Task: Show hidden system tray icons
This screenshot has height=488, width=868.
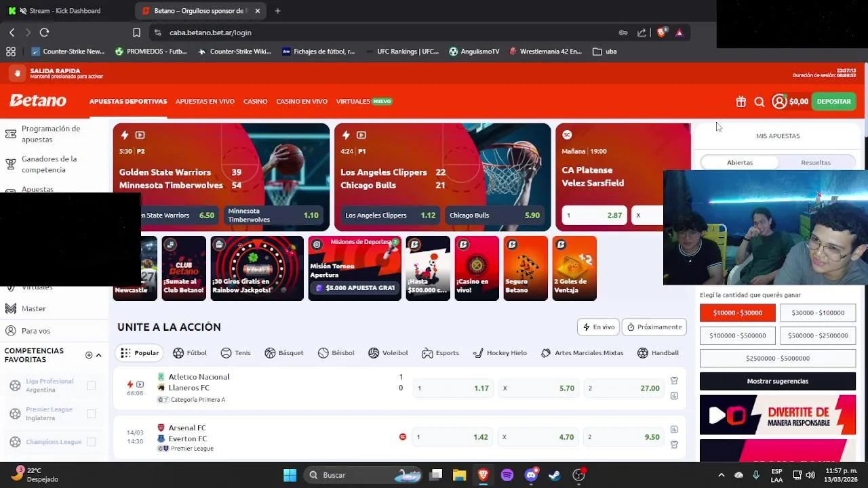Action: click(x=721, y=475)
